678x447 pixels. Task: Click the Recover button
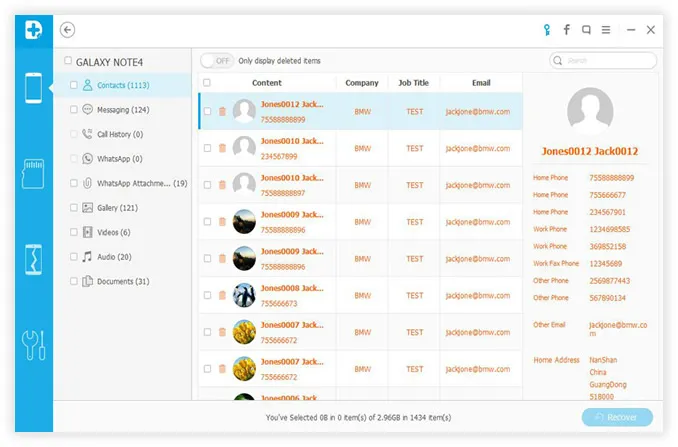(x=617, y=417)
